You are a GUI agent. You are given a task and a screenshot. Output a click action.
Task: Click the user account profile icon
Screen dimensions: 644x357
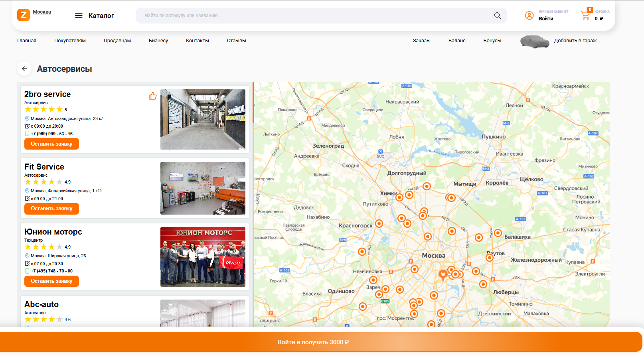pyautogui.click(x=529, y=16)
